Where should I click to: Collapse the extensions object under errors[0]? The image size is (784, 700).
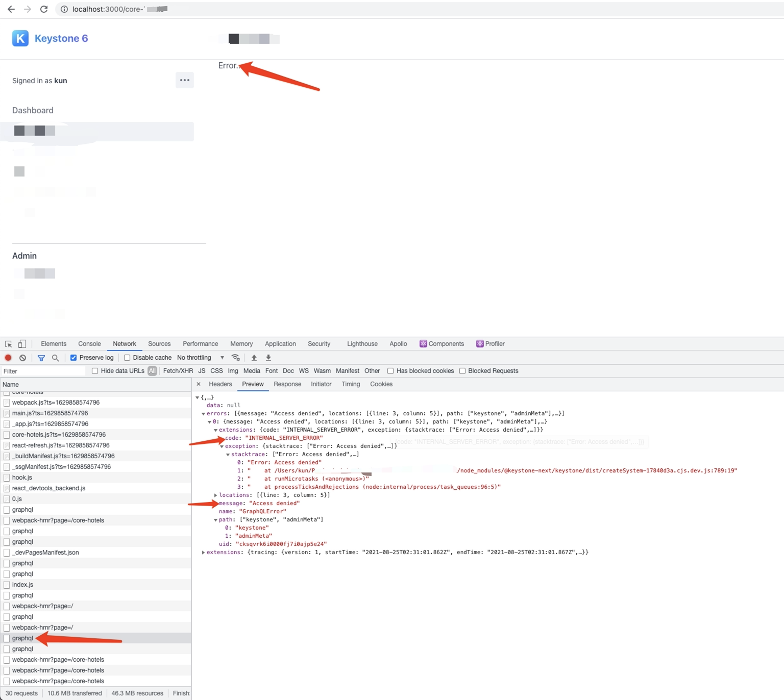(x=215, y=430)
